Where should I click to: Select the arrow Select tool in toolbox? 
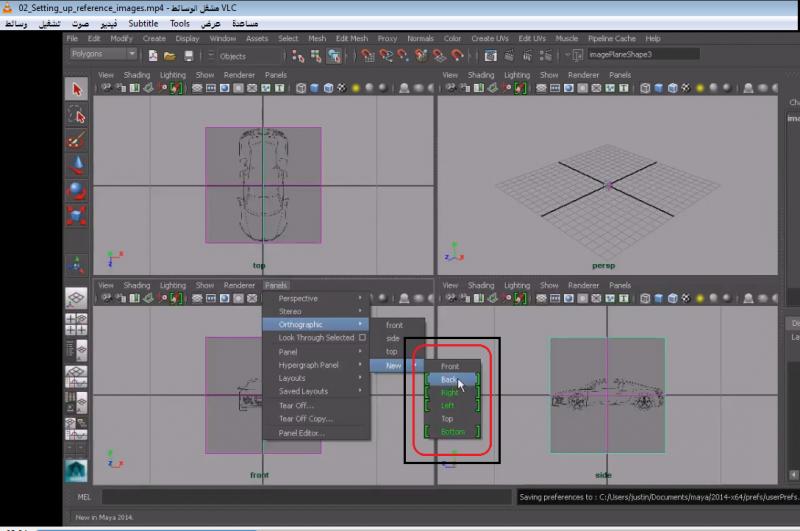click(77, 90)
